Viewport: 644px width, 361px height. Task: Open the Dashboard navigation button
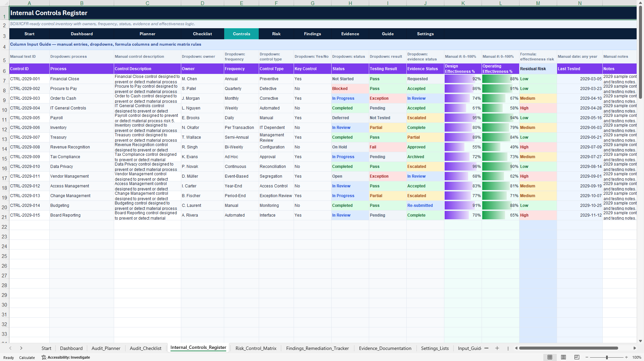tap(82, 34)
